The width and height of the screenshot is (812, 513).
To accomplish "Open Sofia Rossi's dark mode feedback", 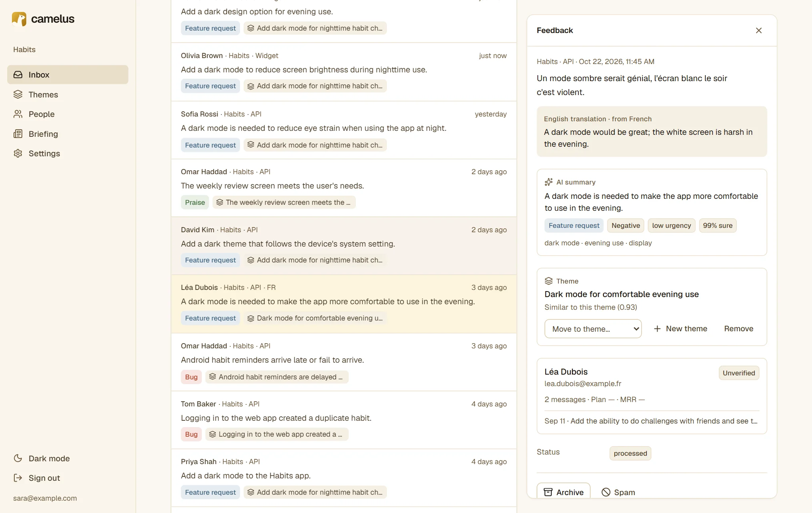I will pyautogui.click(x=344, y=130).
